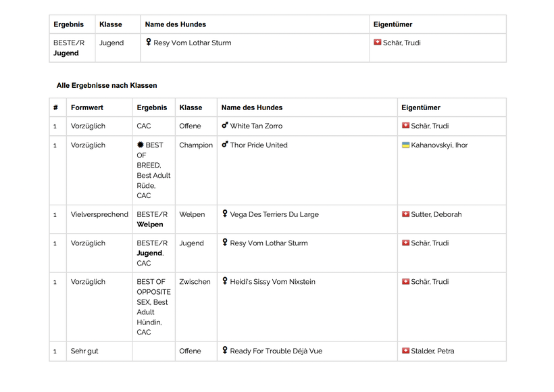This screenshot has height=392, width=554.
Task: Click the Vielversprechend rating cell
Action: pos(99,214)
